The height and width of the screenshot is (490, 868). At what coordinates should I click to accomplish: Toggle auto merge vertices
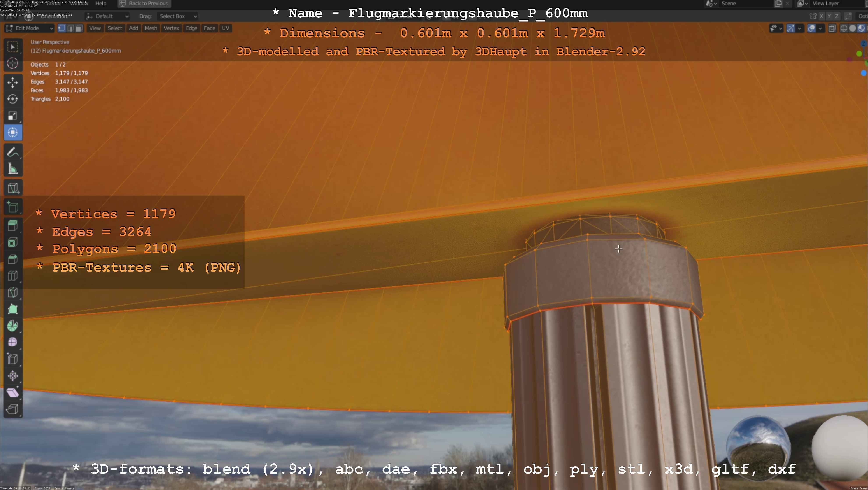pyautogui.click(x=849, y=16)
